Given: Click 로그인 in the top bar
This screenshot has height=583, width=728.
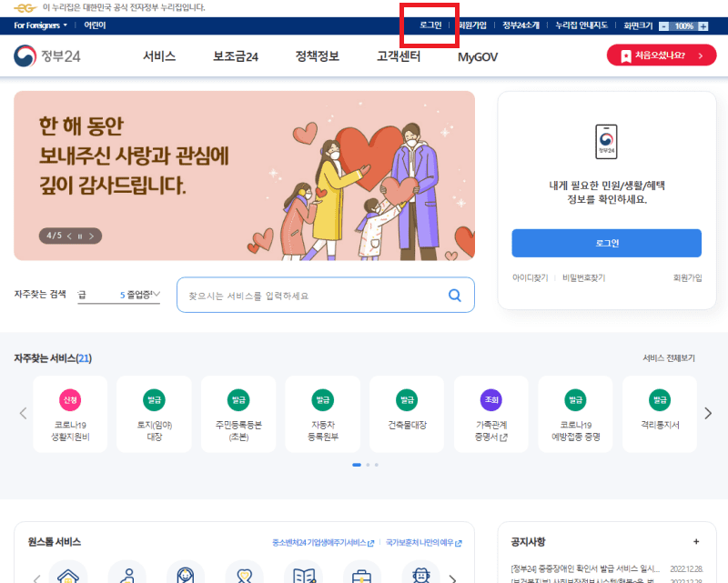Looking at the screenshot, I should coord(430,25).
